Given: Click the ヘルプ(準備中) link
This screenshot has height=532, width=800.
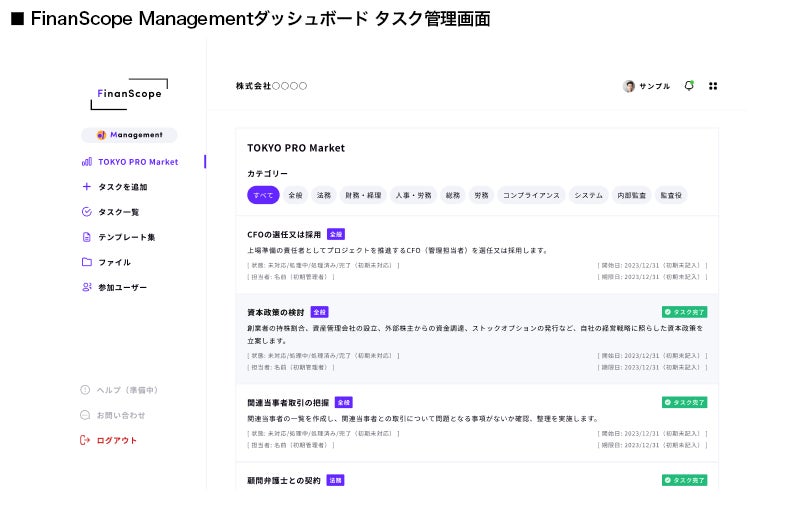Looking at the screenshot, I should [128, 390].
